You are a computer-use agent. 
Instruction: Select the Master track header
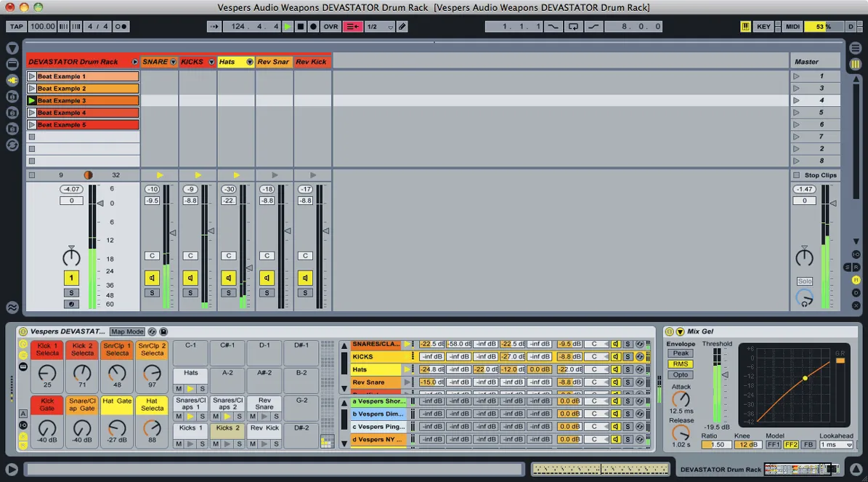(815, 62)
